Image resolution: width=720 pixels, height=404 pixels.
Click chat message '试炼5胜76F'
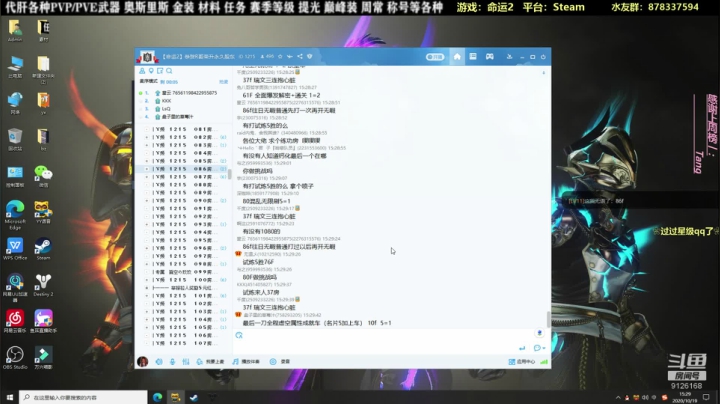pyautogui.click(x=258, y=262)
